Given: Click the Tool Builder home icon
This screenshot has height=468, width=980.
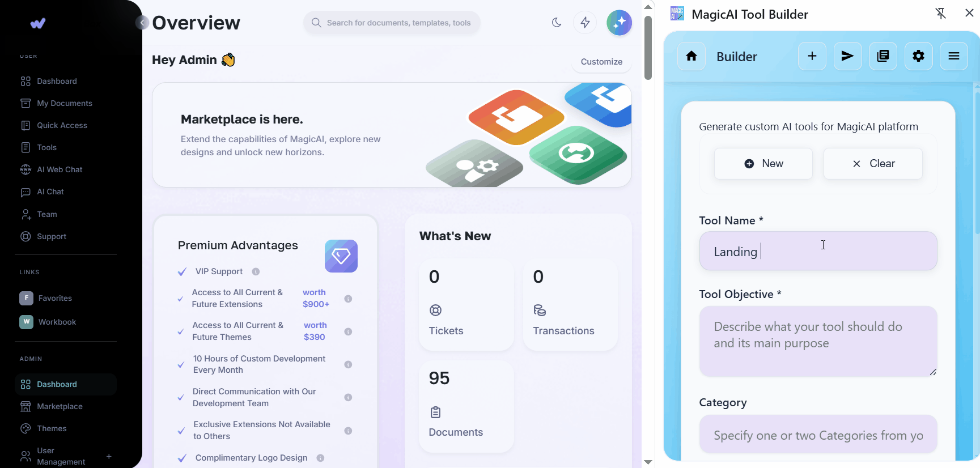Looking at the screenshot, I should pos(691,56).
